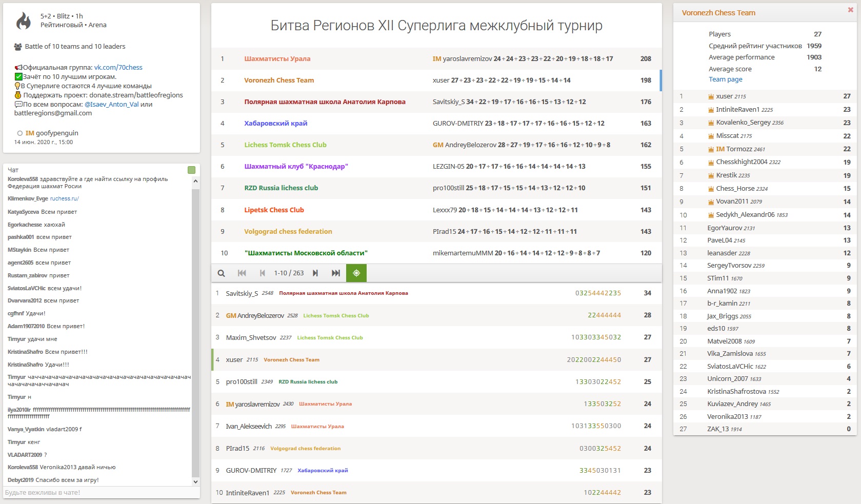Open player PIrad15 ranking row
The height and width of the screenshot is (504, 861).
pyautogui.click(x=436, y=449)
